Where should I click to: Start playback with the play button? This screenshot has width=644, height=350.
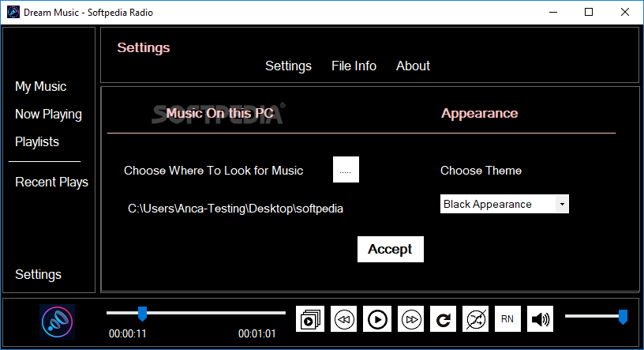coord(377,318)
